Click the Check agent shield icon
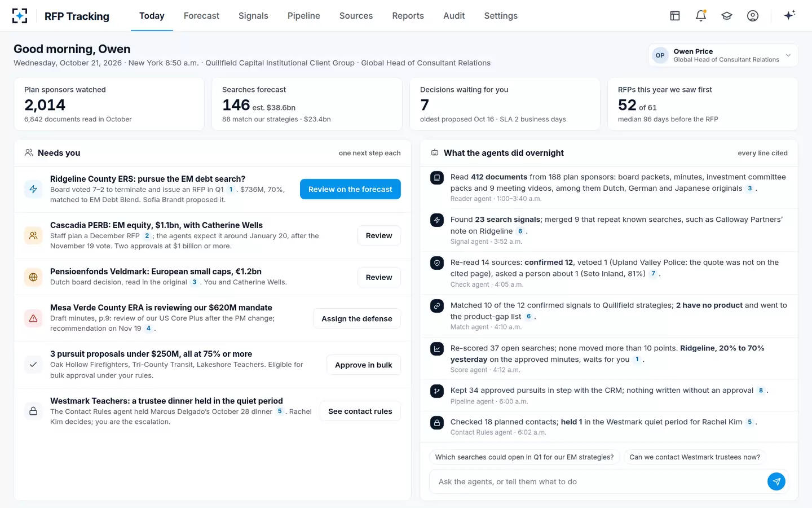Viewport: 812px width, 508px height. click(437, 263)
